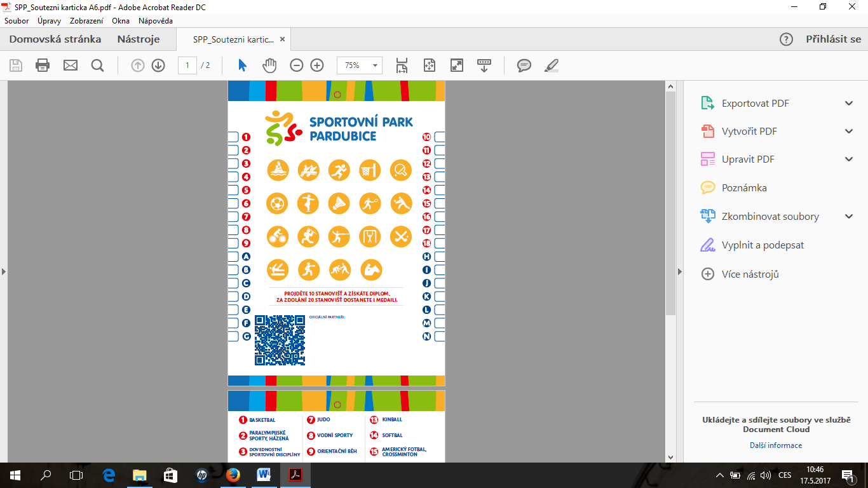Tick the checkbox beside letter A
This screenshot has width=868, height=488.
click(x=233, y=257)
